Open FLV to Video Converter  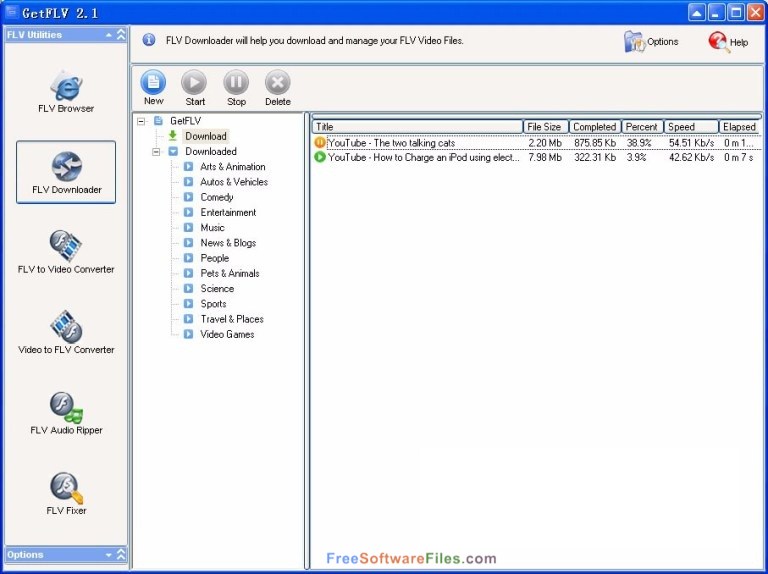[x=66, y=252]
